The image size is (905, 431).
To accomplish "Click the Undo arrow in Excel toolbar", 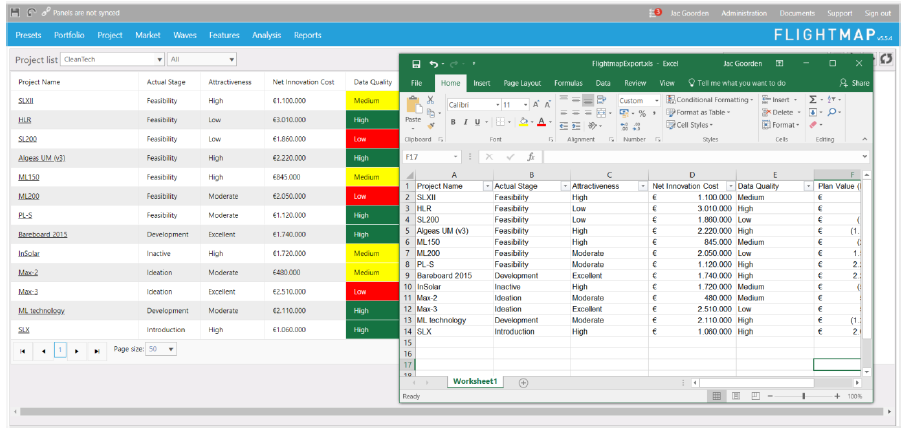I will coord(433,63).
